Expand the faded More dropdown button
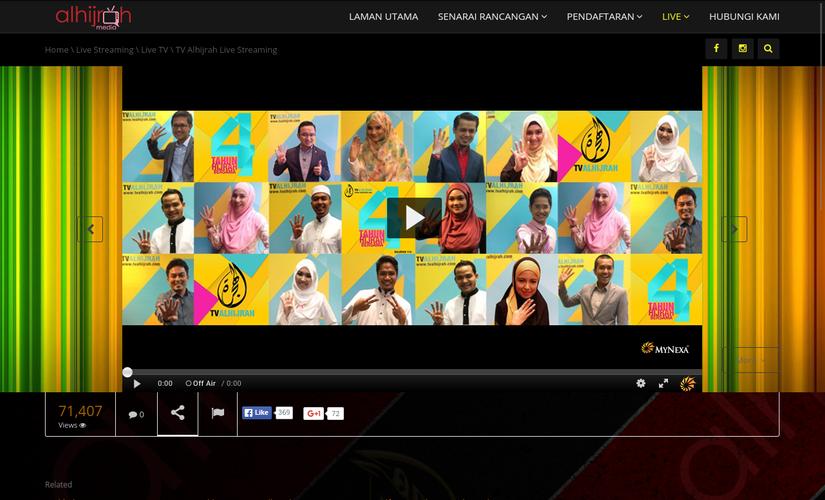 point(750,361)
